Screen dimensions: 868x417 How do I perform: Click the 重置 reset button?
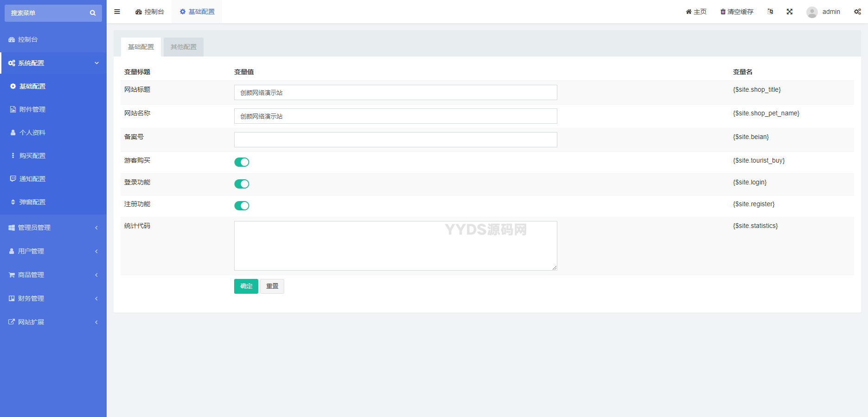click(x=272, y=286)
